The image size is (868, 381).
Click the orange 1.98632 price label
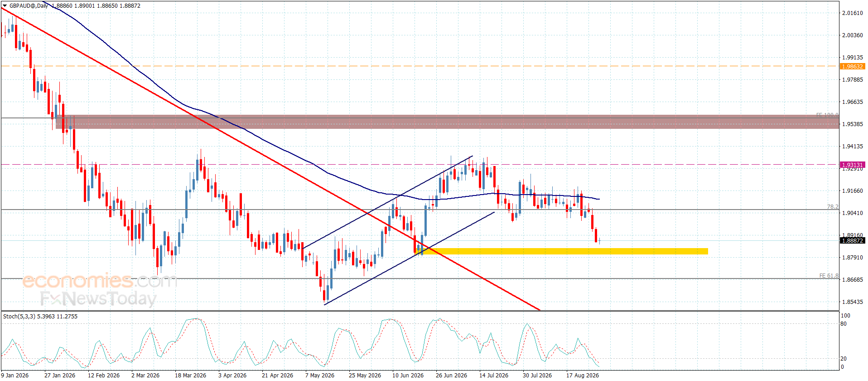(852, 66)
